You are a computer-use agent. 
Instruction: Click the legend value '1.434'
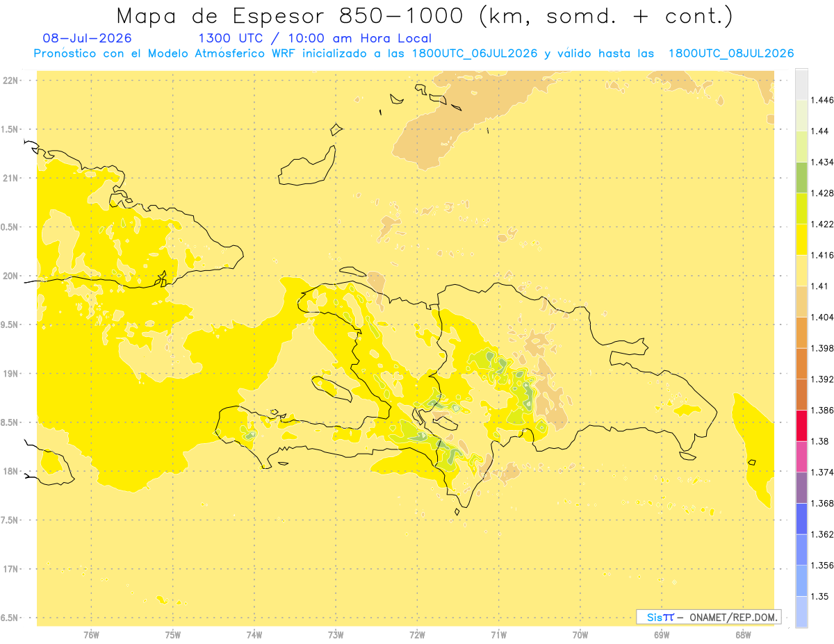click(821, 162)
